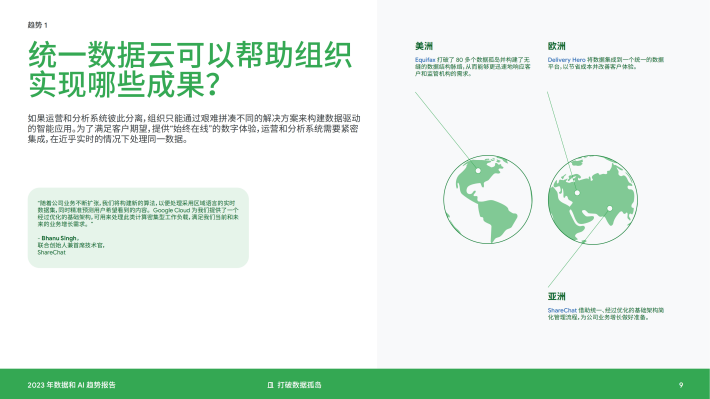Click the North America marker dot on globe
The image size is (710, 399).
pyautogui.click(x=478, y=171)
